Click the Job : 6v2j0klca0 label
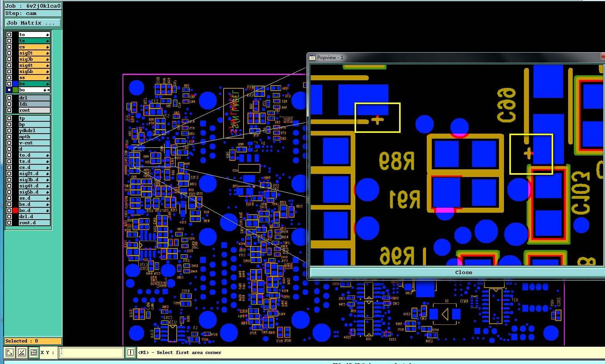The width and height of the screenshot is (605, 364). [x=33, y=6]
